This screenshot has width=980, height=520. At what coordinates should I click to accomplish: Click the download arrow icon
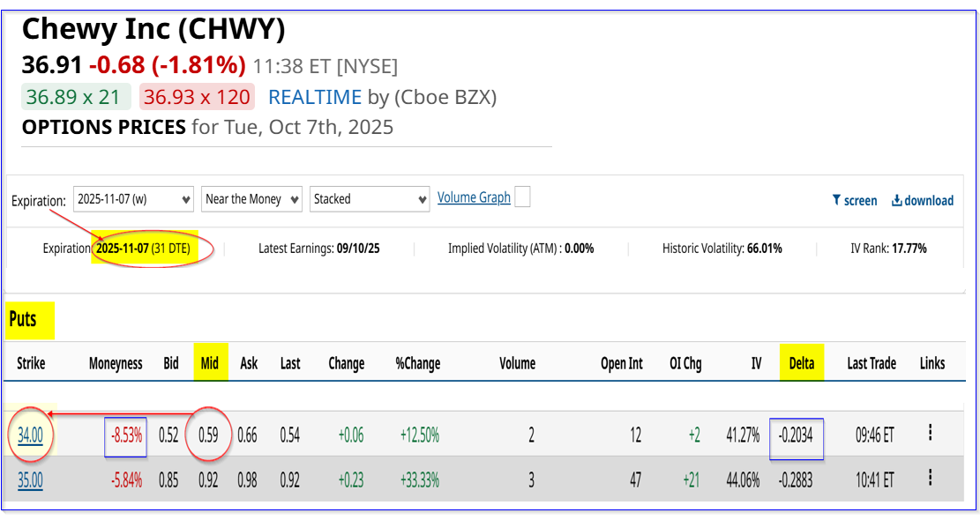pos(897,201)
